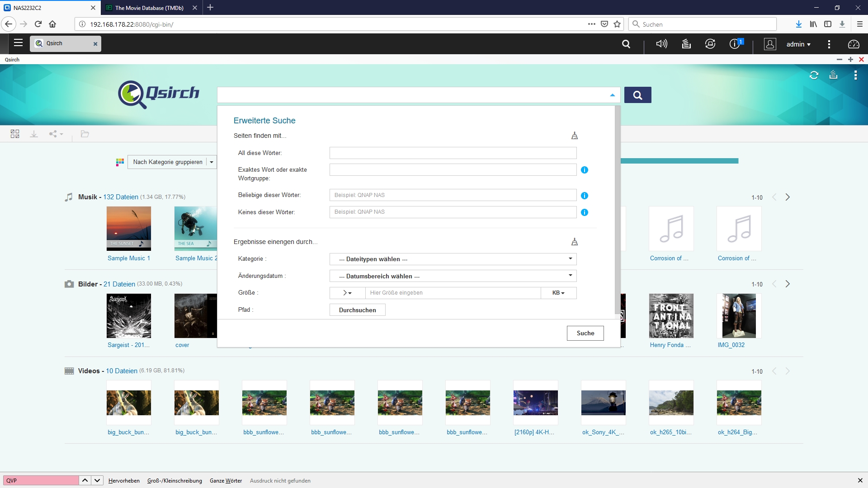The height and width of the screenshot is (488, 868).
Task: Open the QTS main hamburger menu
Action: pos(18,43)
